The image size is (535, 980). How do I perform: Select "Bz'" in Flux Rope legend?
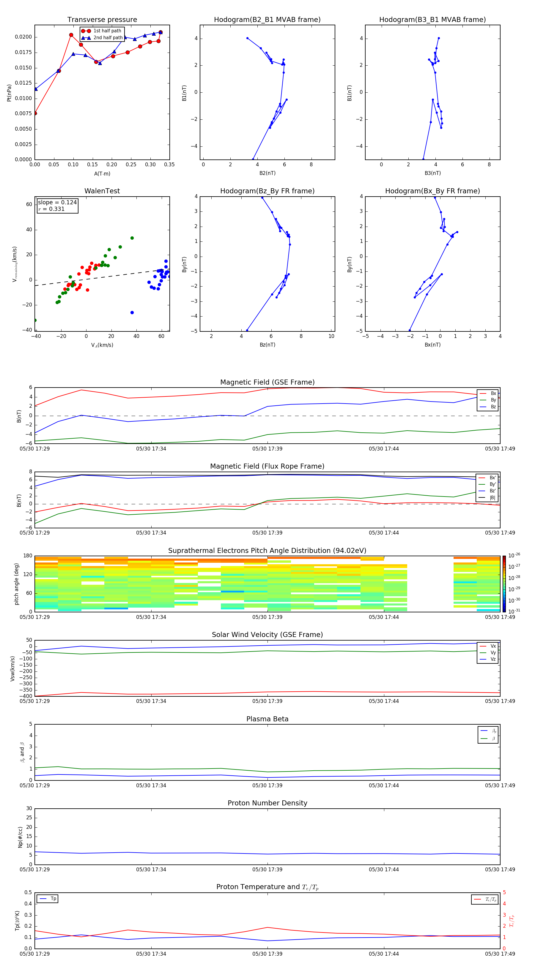coord(487,491)
